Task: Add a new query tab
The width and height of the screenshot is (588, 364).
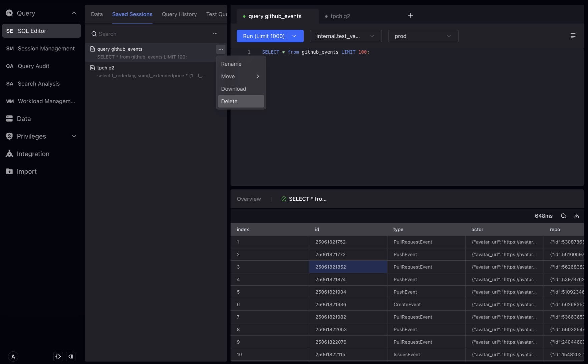Action: tap(410, 15)
